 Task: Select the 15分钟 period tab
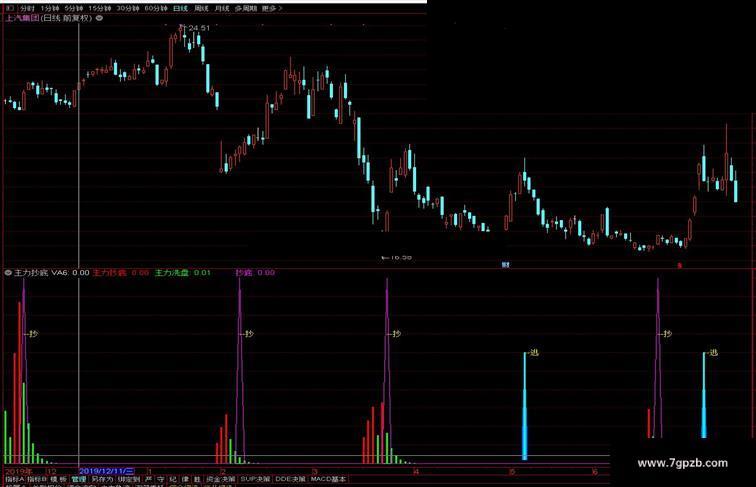pos(99,8)
